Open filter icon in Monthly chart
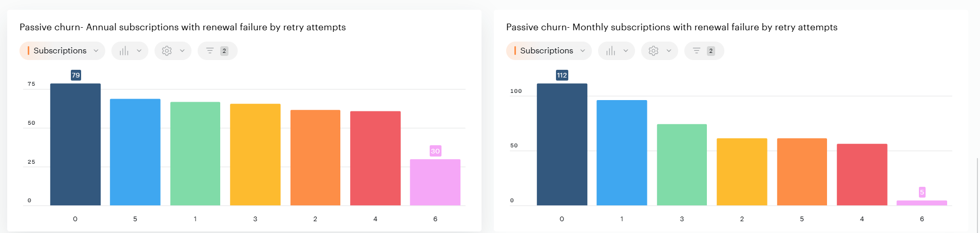 point(697,51)
